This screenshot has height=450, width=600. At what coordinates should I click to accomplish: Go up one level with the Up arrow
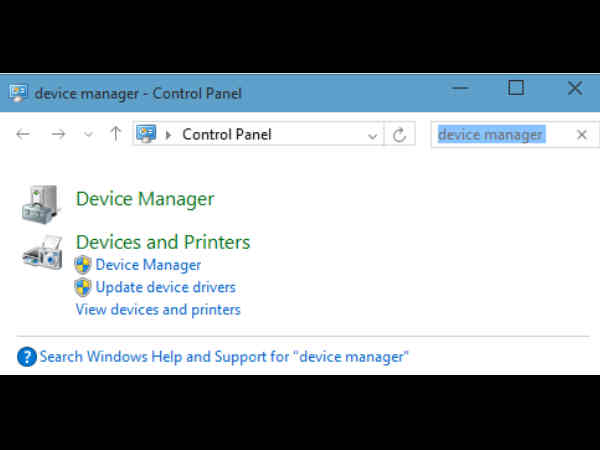pyautogui.click(x=115, y=134)
